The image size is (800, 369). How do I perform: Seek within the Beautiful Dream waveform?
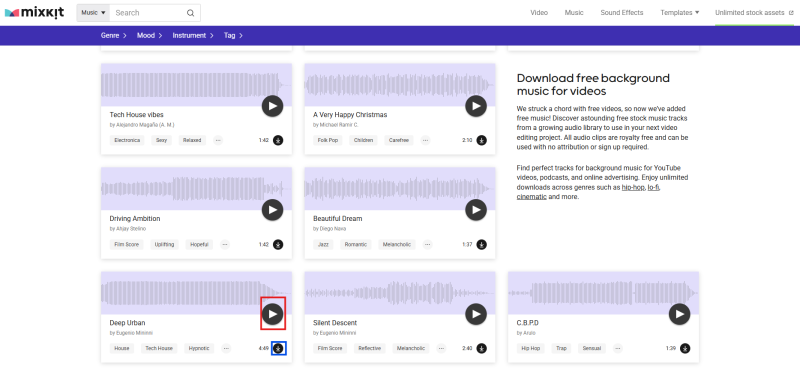pyautogui.click(x=400, y=188)
